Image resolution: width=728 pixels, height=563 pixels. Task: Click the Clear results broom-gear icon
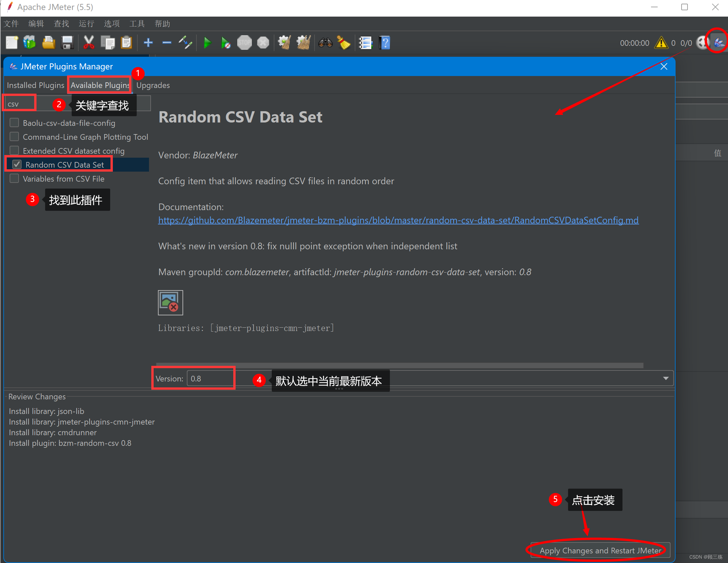[284, 43]
